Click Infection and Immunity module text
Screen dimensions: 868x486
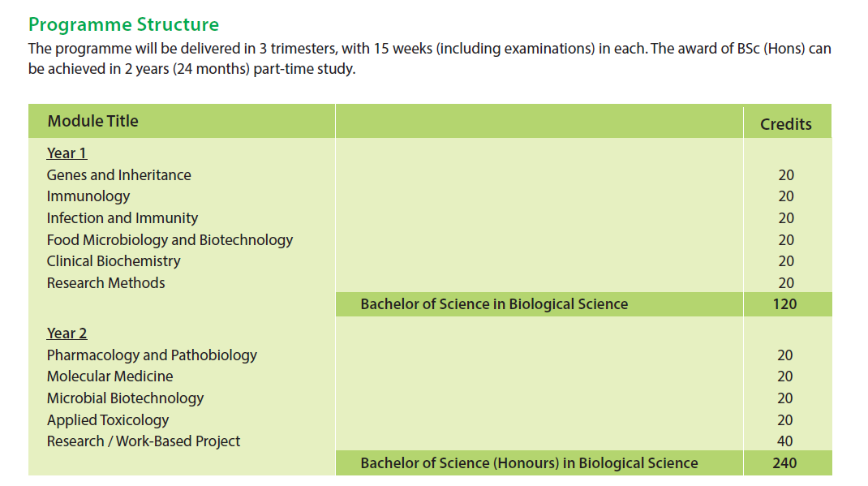pos(122,218)
